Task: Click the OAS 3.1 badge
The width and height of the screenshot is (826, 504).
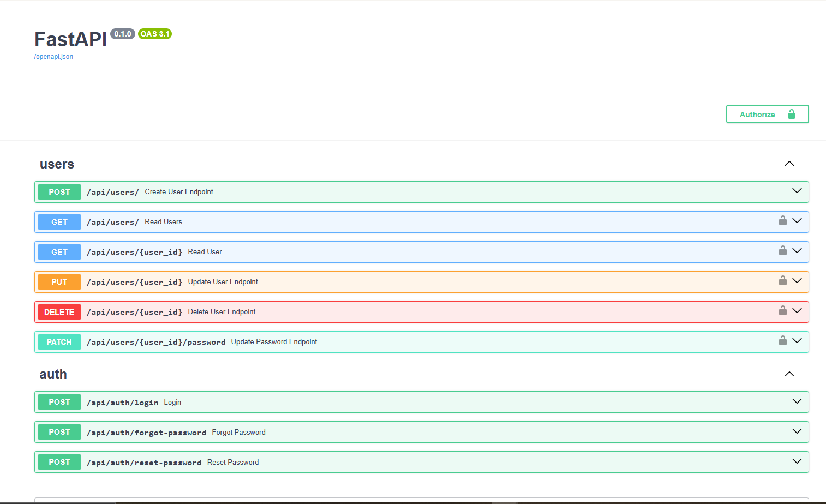Action: click(x=154, y=34)
